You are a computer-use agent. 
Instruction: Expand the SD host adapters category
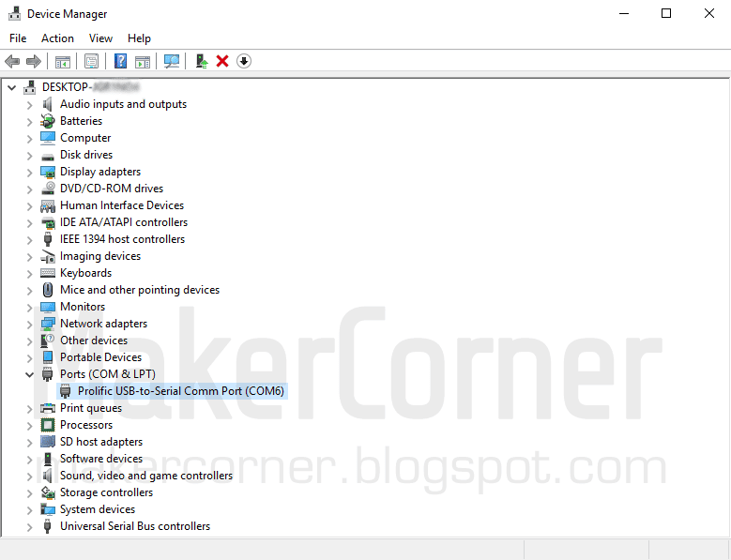[x=29, y=442]
